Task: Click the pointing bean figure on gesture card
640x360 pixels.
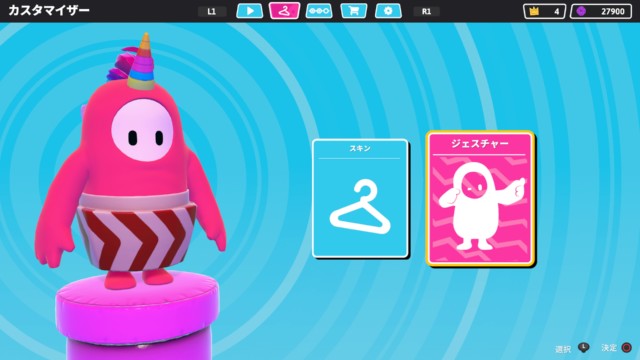Action: pos(480,206)
